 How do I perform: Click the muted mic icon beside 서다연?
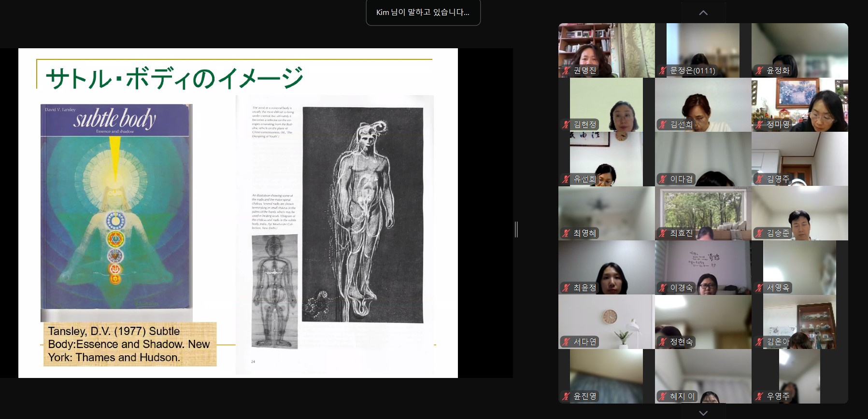[x=566, y=342]
